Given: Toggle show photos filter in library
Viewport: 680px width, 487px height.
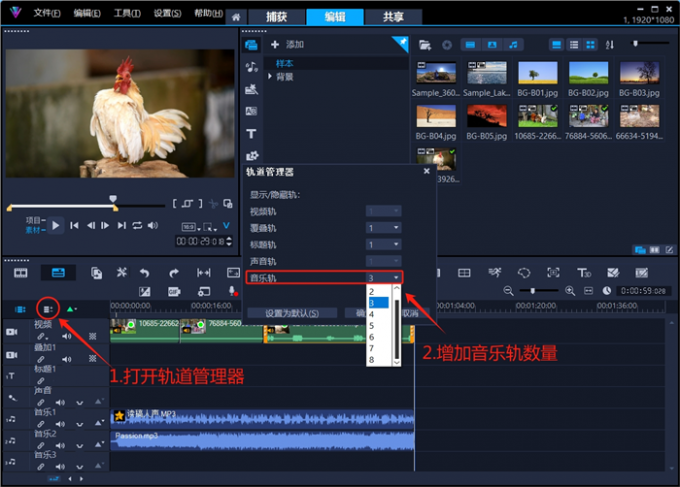Looking at the screenshot, I should (x=492, y=45).
